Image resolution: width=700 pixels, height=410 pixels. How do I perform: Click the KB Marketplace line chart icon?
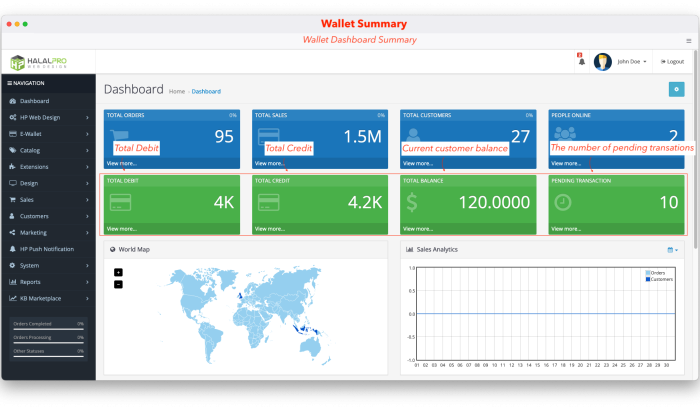(x=12, y=298)
